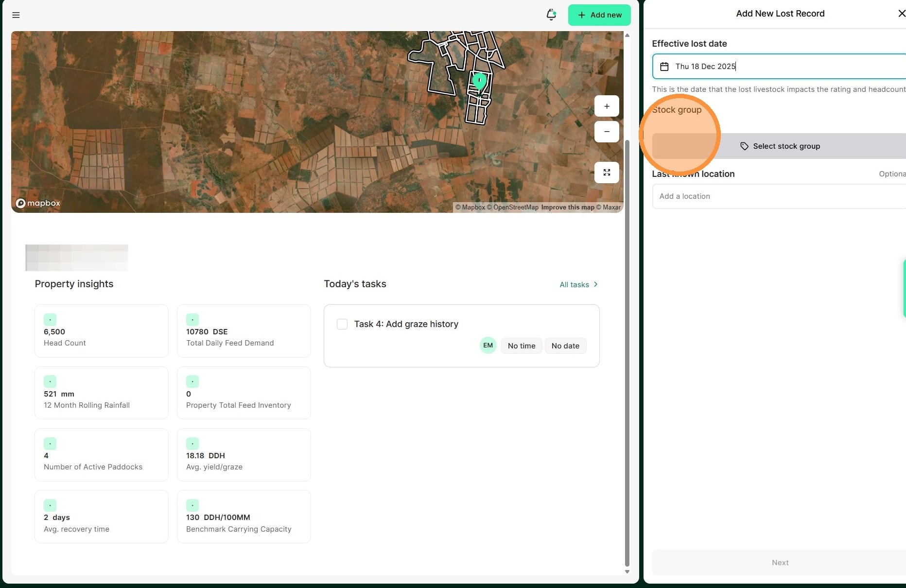906x588 pixels.
Task: Click the calendar icon in date field
Action: pos(664,67)
